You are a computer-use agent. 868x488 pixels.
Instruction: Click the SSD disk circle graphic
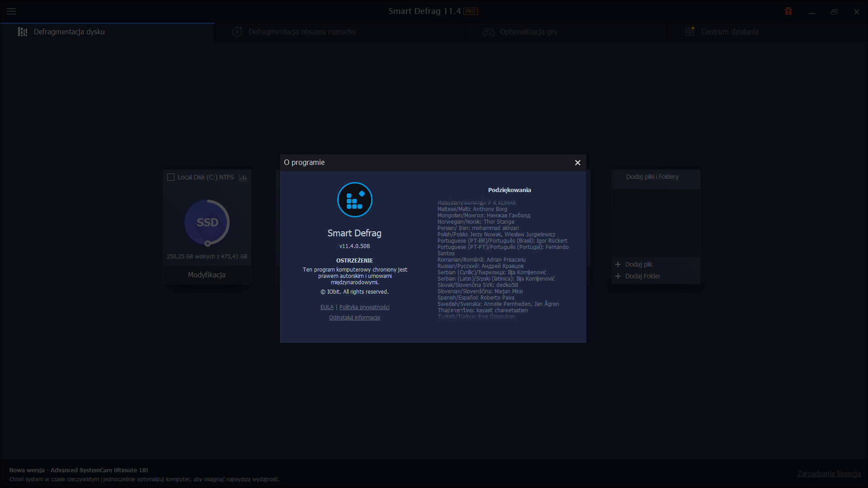(x=207, y=223)
